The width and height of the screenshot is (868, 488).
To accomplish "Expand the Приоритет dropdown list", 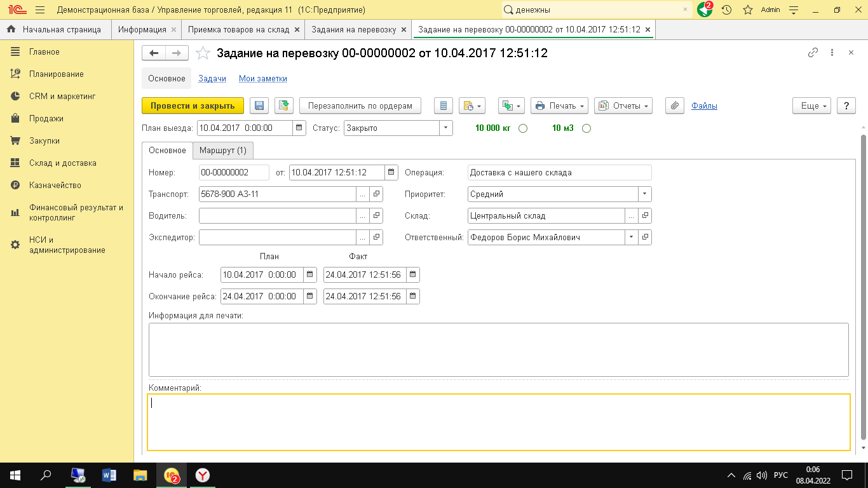I will (644, 194).
